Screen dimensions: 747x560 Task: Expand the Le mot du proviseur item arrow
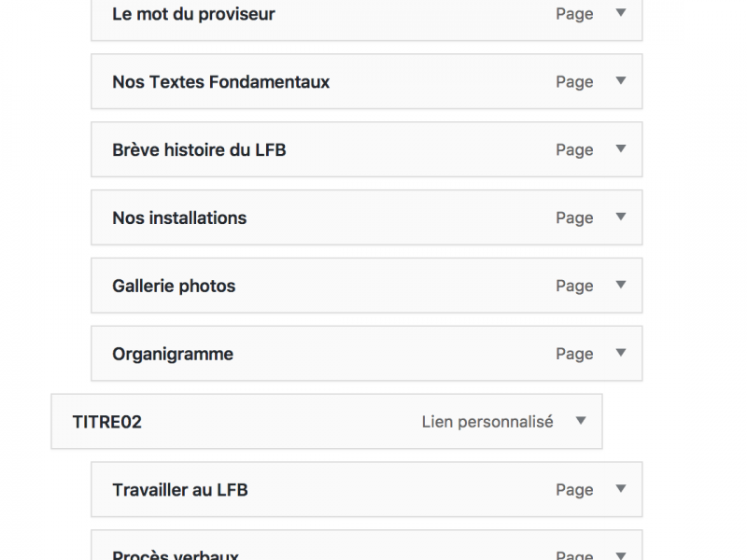pos(621,13)
